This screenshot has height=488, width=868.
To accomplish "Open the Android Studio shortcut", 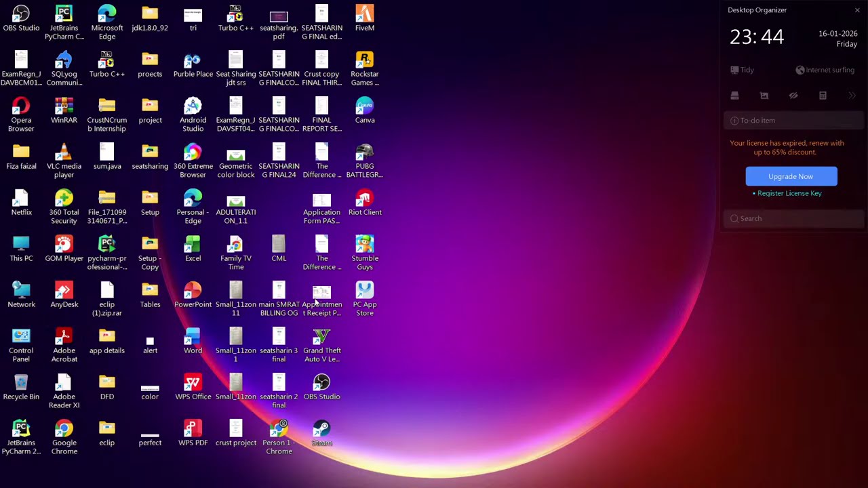I will coord(193,115).
